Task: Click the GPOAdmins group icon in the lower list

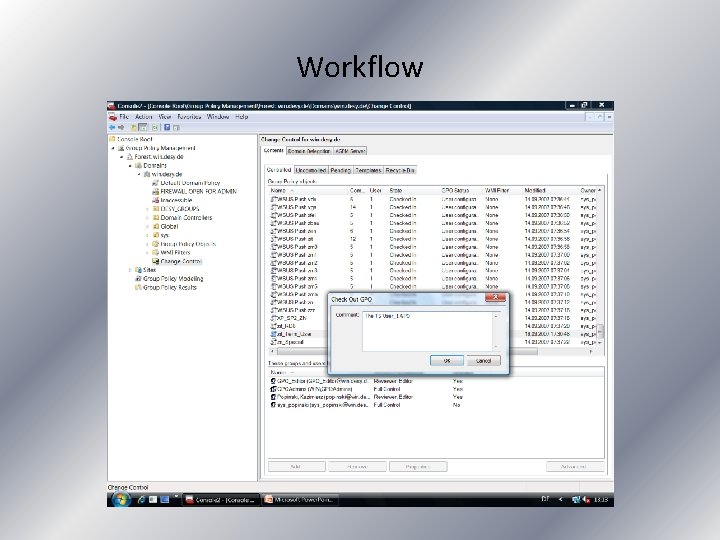Action: point(273,389)
